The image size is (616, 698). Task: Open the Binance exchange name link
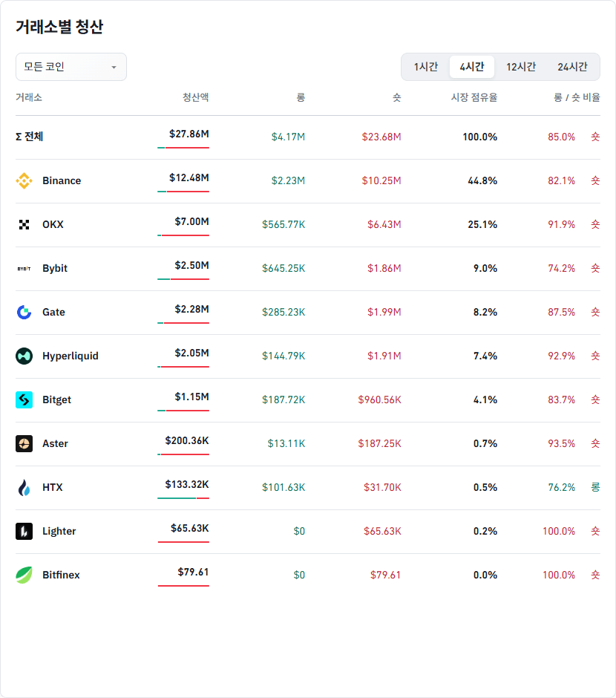pyautogui.click(x=62, y=180)
